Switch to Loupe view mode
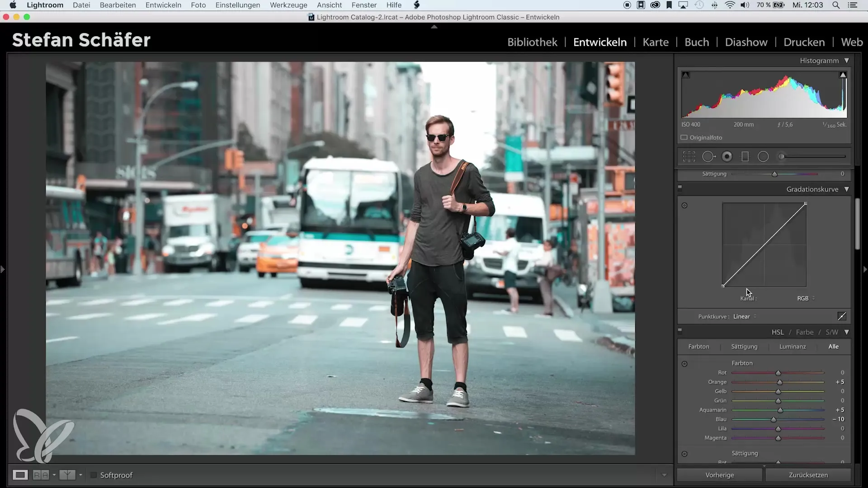868x488 pixels. point(20,475)
